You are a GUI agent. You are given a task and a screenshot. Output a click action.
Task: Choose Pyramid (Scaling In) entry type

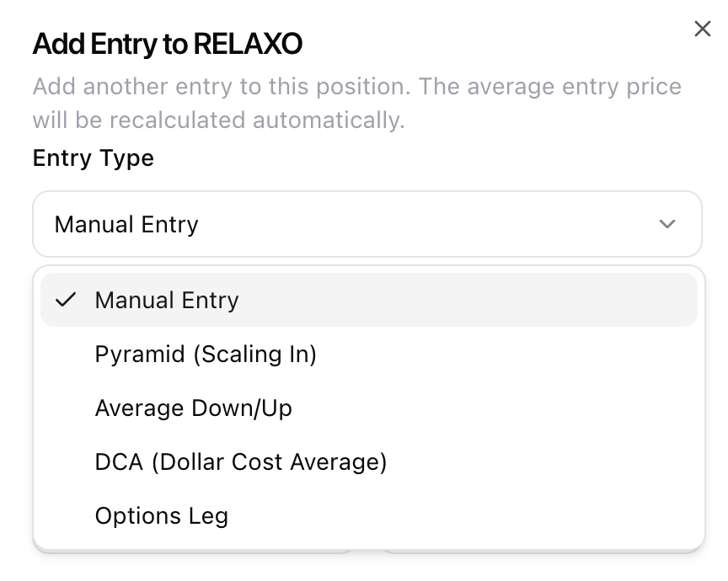369,354
